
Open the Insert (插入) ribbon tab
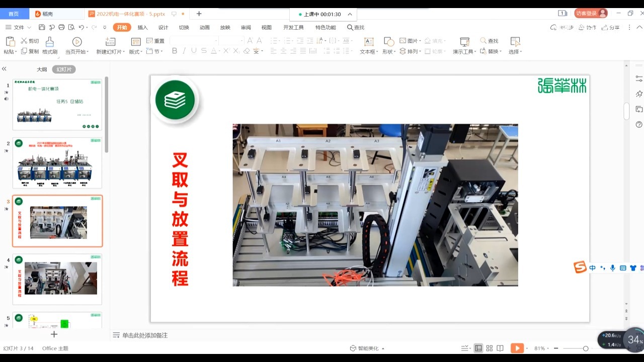click(x=142, y=28)
